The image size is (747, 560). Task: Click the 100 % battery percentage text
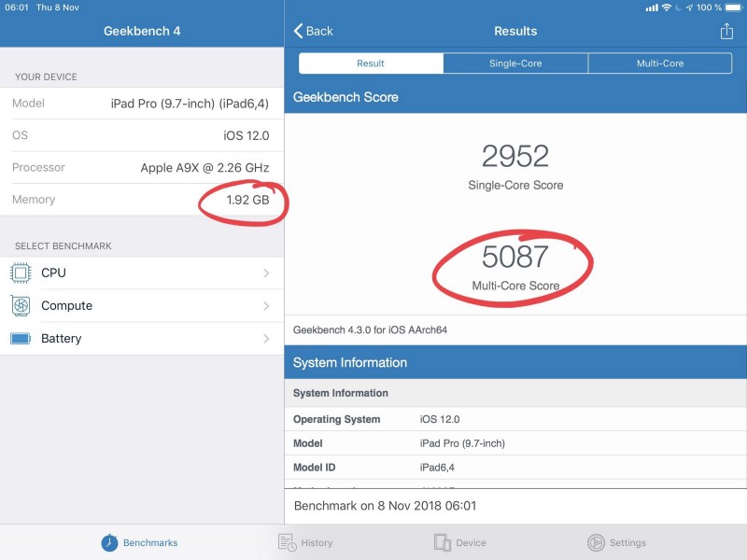pyautogui.click(x=709, y=7)
